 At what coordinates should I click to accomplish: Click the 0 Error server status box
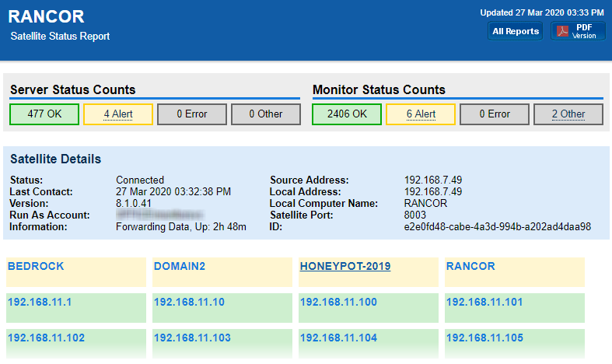click(191, 114)
